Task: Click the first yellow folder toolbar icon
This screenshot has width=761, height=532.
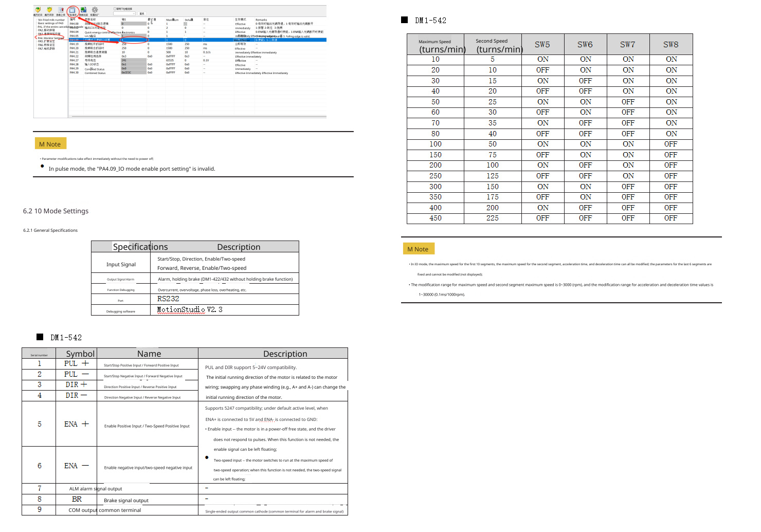Action: coord(38,10)
